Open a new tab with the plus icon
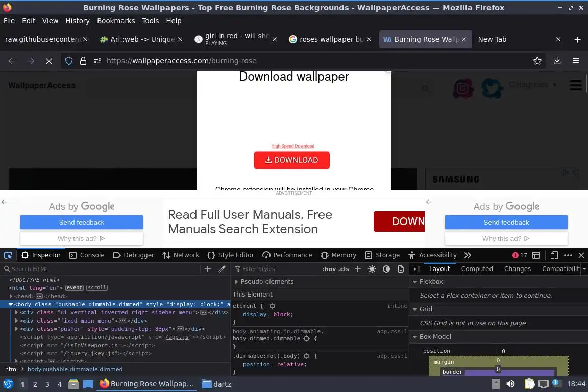 click(x=577, y=39)
